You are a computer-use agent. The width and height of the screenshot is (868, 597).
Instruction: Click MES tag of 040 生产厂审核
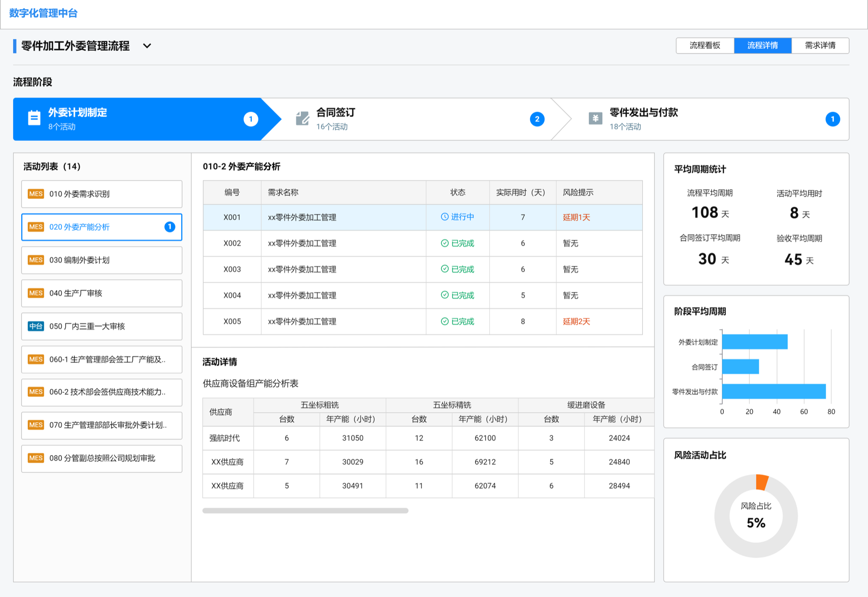pos(36,293)
